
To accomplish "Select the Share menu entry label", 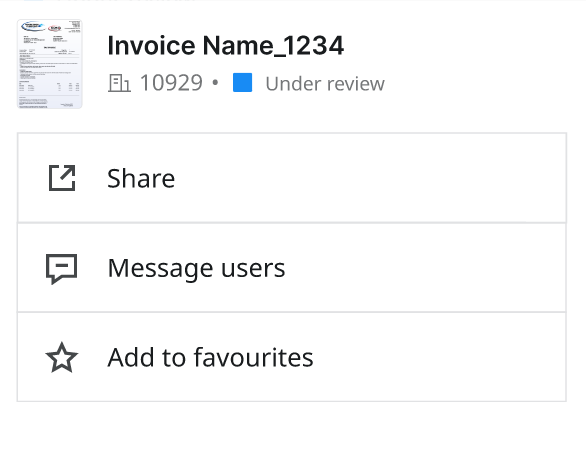I will (x=141, y=178).
